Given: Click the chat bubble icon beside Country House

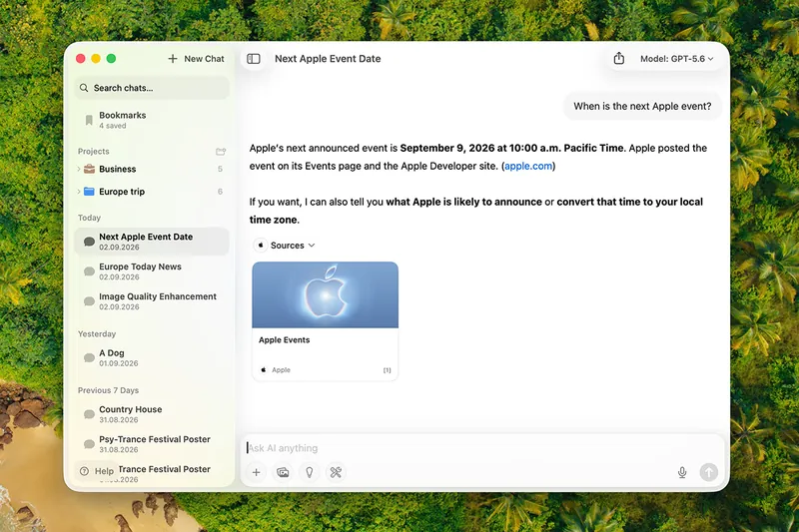Looking at the screenshot, I should 89,414.
